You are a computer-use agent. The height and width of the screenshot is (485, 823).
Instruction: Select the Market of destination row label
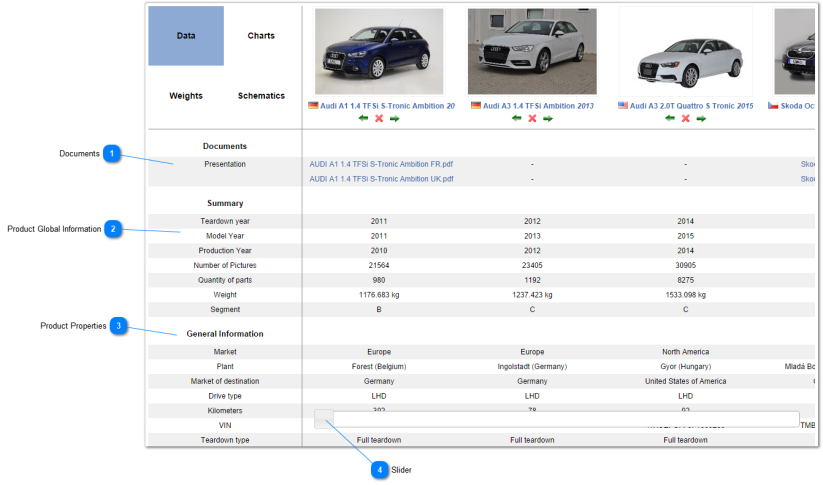tap(225, 382)
